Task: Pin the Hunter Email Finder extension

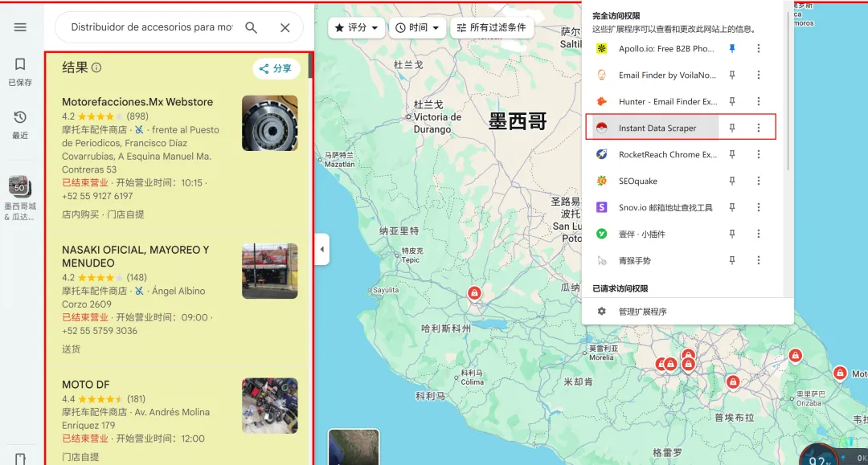Action: pyautogui.click(x=732, y=102)
